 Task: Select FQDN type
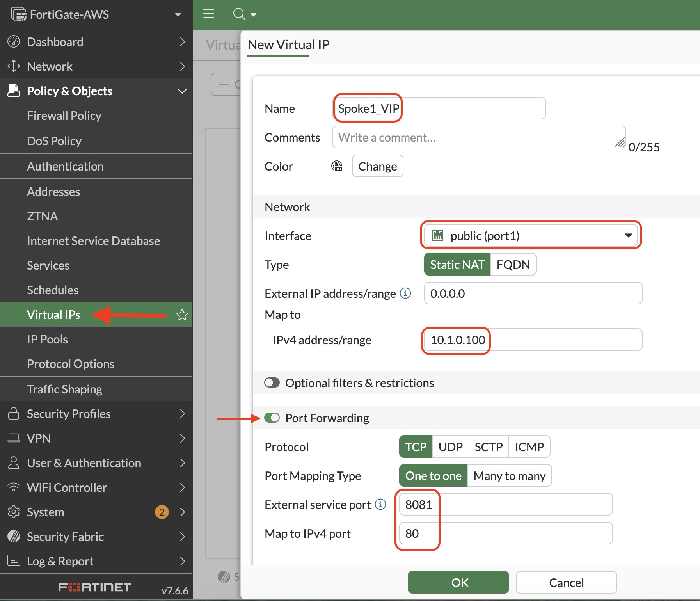point(513,265)
